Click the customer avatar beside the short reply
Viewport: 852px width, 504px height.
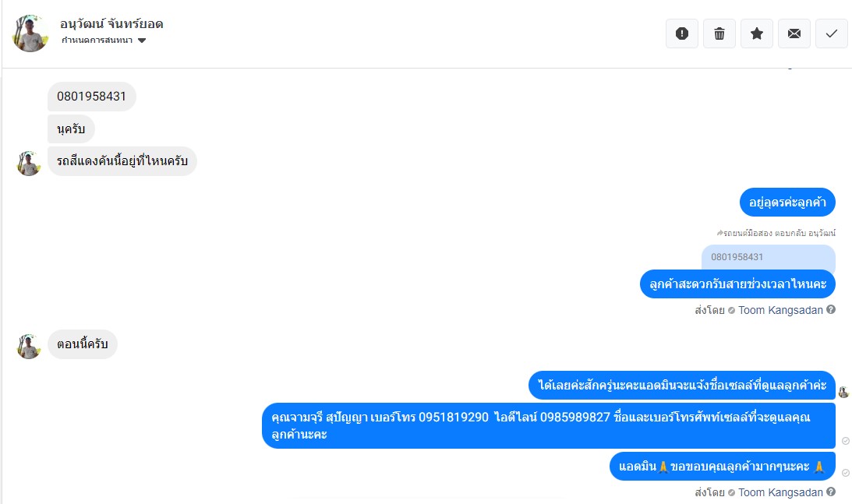pyautogui.click(x=29, y=346)
